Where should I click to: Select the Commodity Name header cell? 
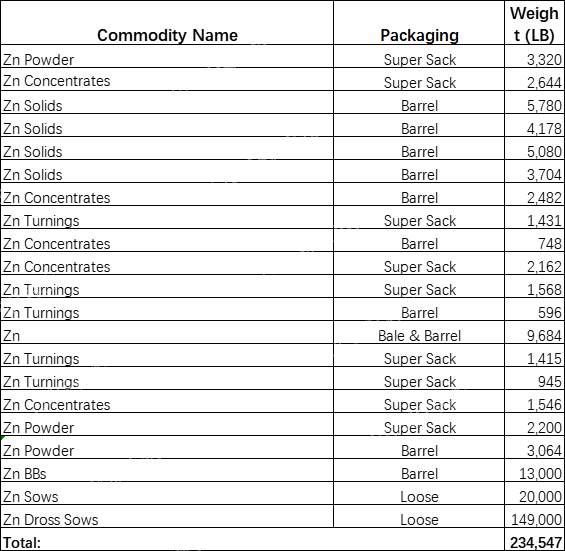point(167,23)
